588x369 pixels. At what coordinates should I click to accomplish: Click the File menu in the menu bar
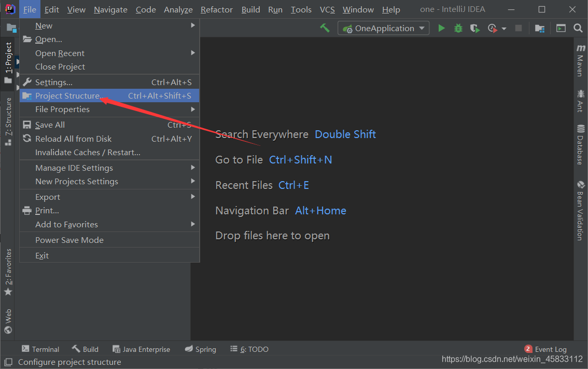(x=30, y=9)
